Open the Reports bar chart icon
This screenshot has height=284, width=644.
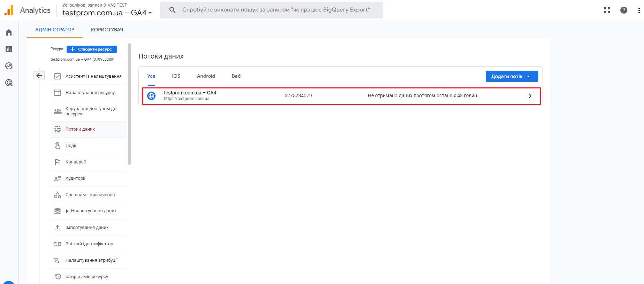[9, 49]
